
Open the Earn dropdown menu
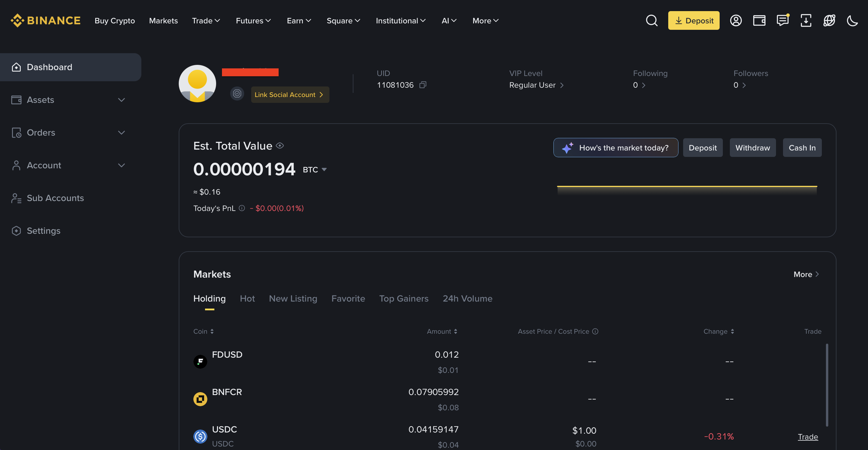tap(299, 20)
